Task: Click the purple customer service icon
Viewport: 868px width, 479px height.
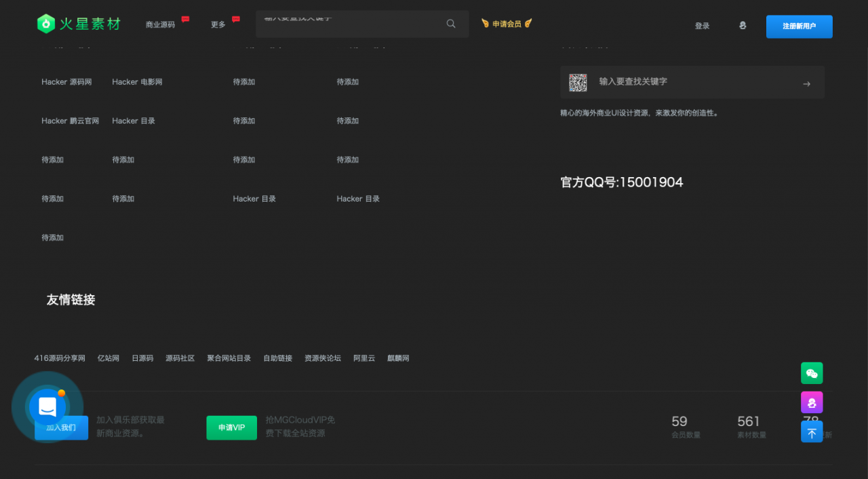Action: point(811,402)
